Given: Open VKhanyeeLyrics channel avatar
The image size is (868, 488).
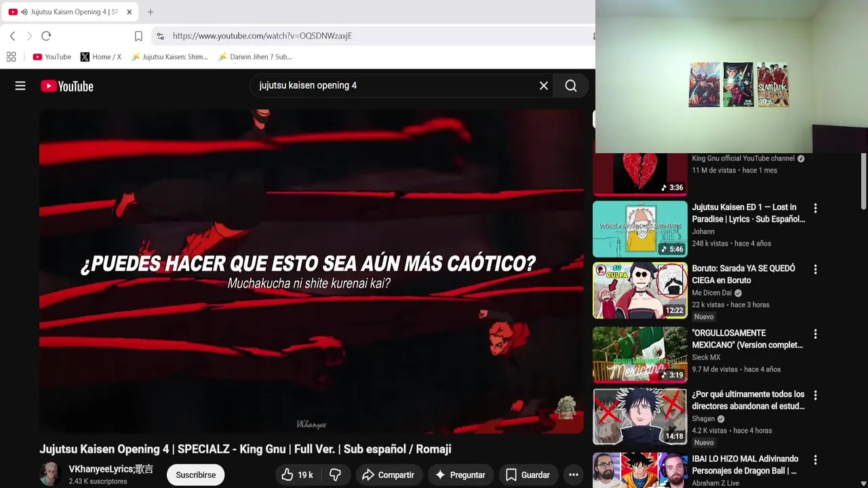Looking at the screenshot, I should [50, 474].
